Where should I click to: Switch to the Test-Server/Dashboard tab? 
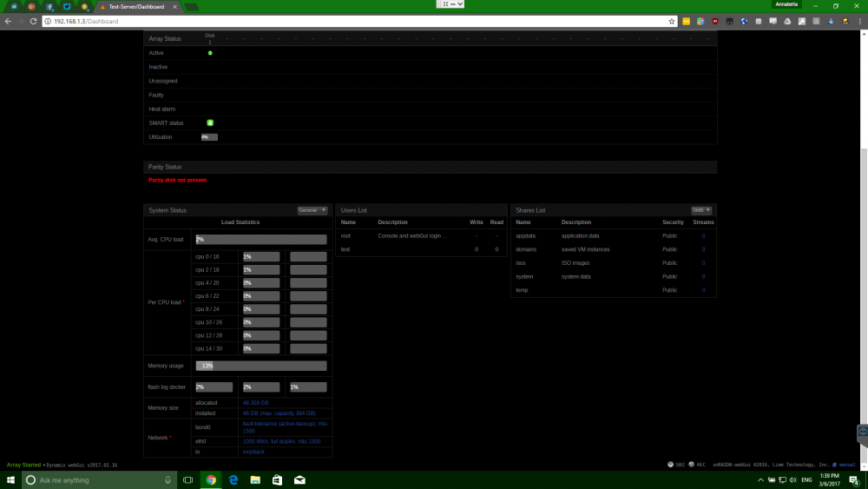[135, 7]
